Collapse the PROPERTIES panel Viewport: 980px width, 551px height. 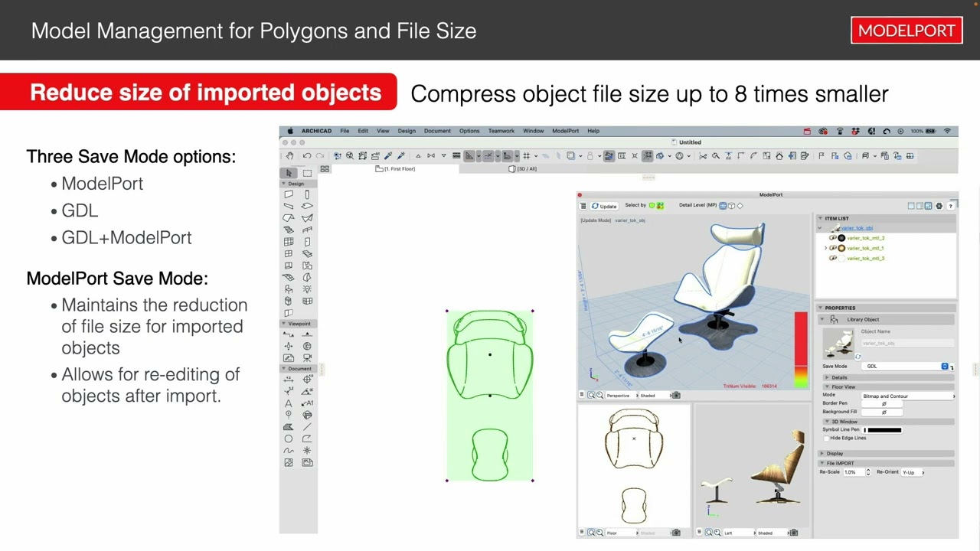click(820, 308)
